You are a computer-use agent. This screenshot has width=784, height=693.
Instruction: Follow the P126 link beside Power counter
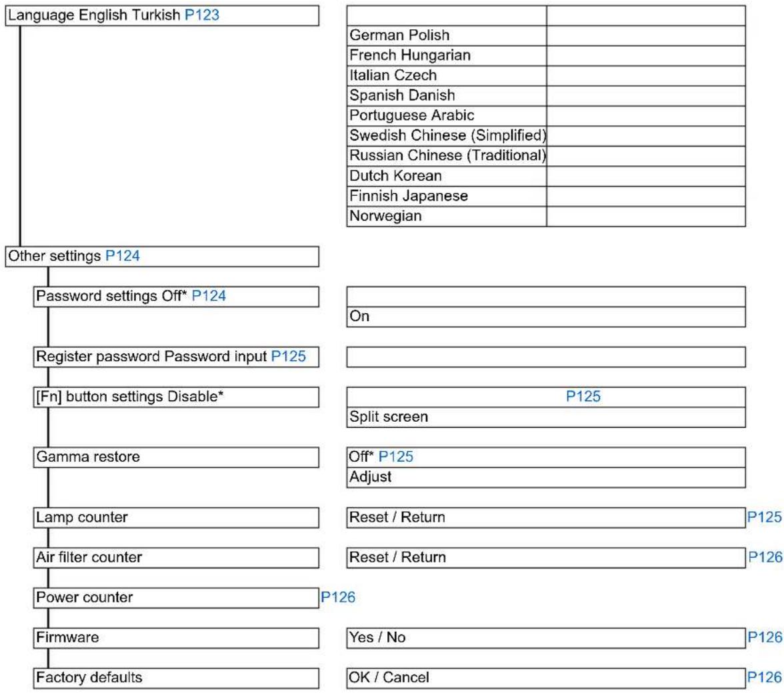338,597
